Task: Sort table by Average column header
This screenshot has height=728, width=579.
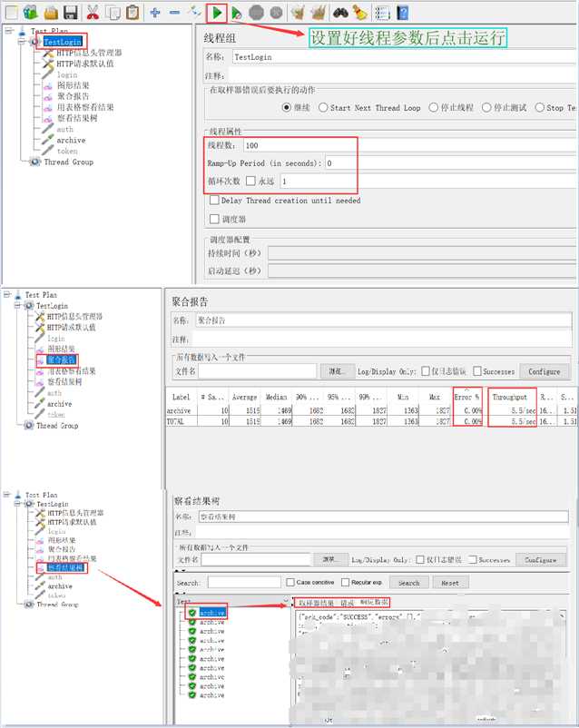Action: (245, 397)
